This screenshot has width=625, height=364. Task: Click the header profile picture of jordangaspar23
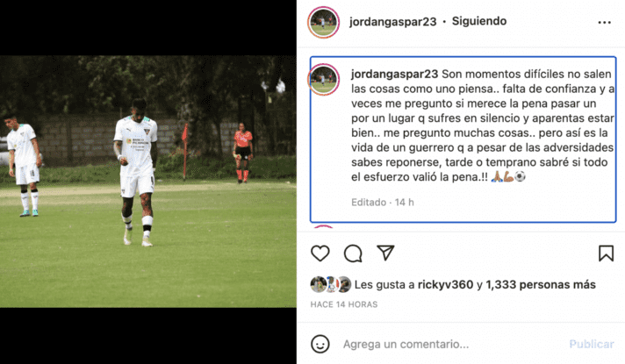(x=323, y=22)
